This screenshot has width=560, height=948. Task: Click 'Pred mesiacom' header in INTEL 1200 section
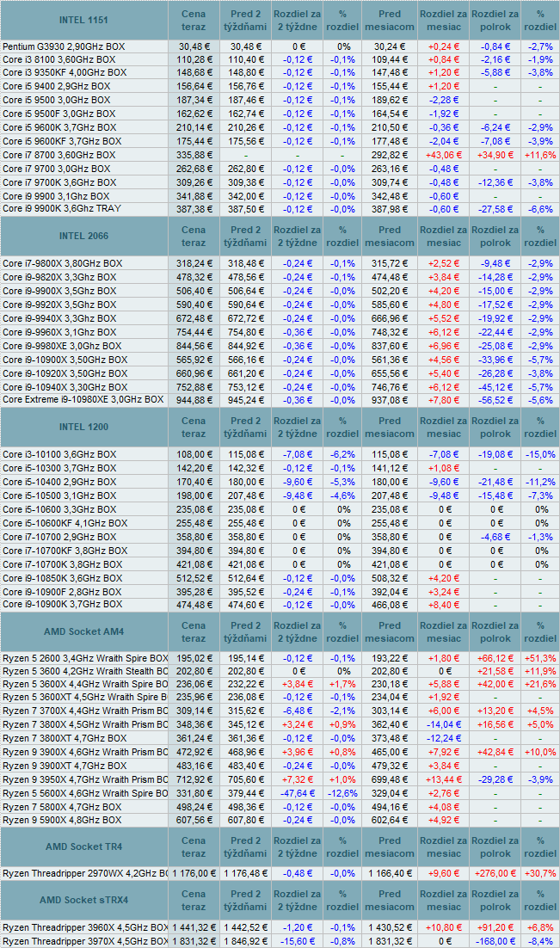pos(390,427)
